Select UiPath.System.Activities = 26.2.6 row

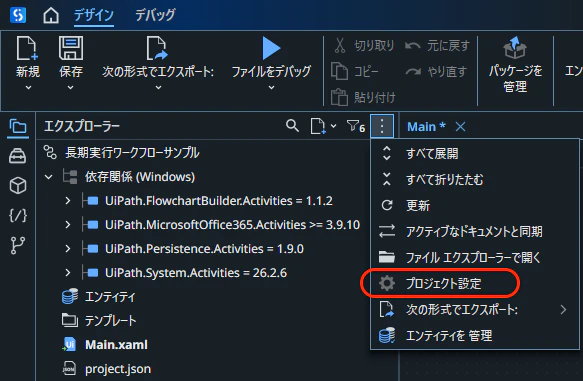tap(196, 273)
